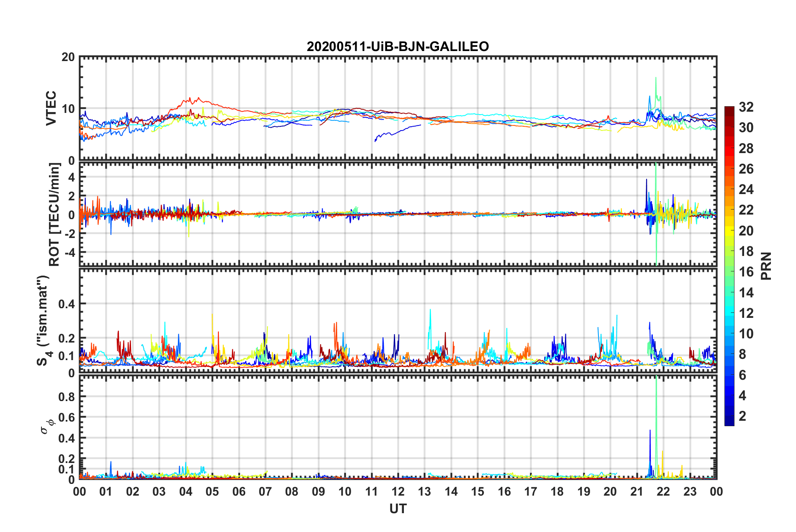Viewport: 796px width, 532px height.
Task: Select colorbar tick label 14
Action: point(746,293)
